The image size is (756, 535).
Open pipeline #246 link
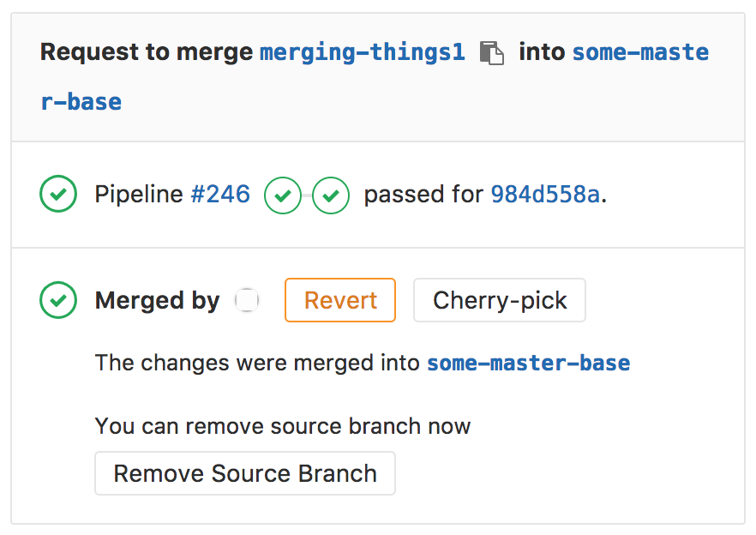[x=220, y=195]
